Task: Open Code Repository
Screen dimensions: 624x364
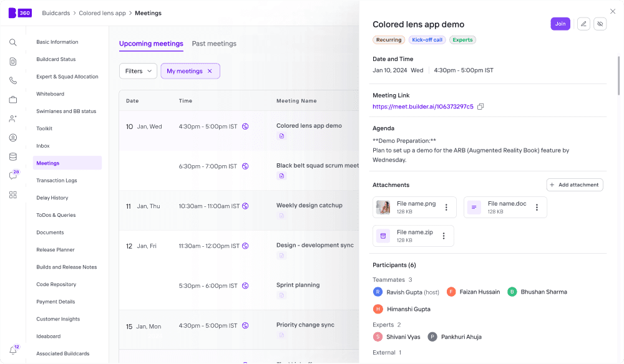Action: 57,284
